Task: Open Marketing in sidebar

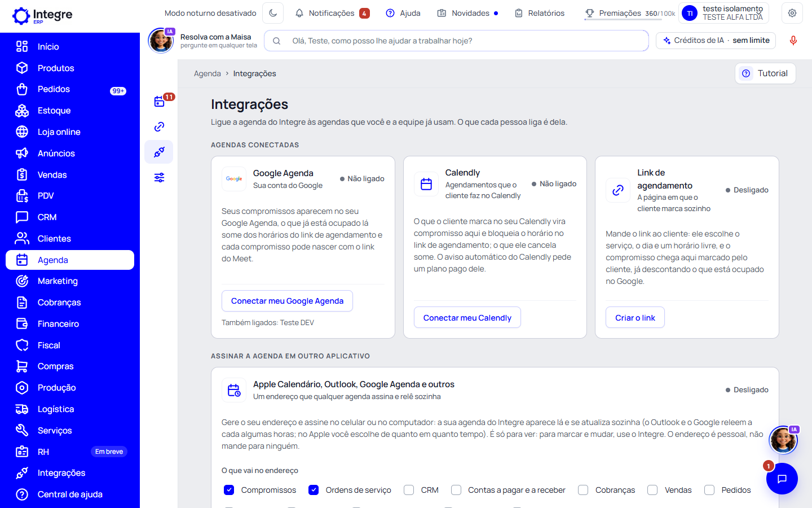Action: pyautogui.click(x=70, y=281)
